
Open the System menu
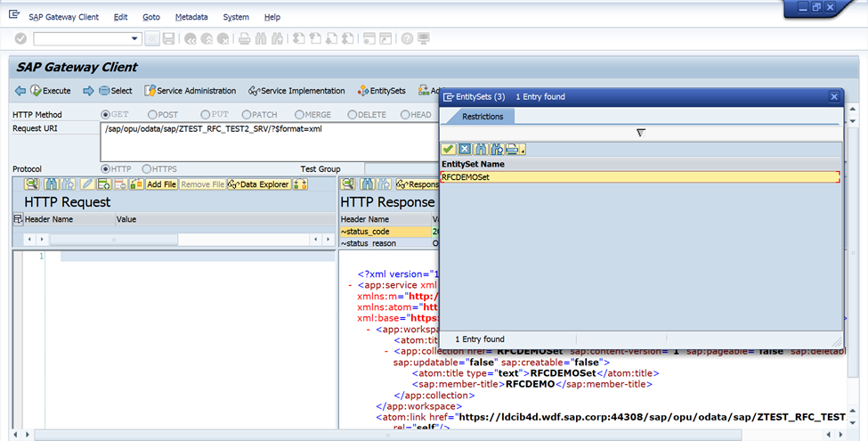click(236, 17)
